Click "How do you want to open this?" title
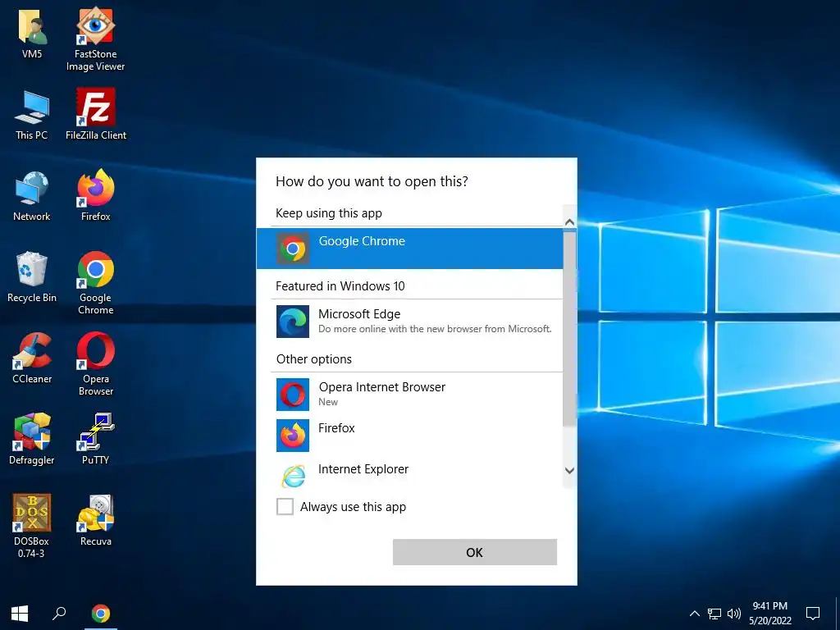840x630 pixels. click(x=372, y=181)
